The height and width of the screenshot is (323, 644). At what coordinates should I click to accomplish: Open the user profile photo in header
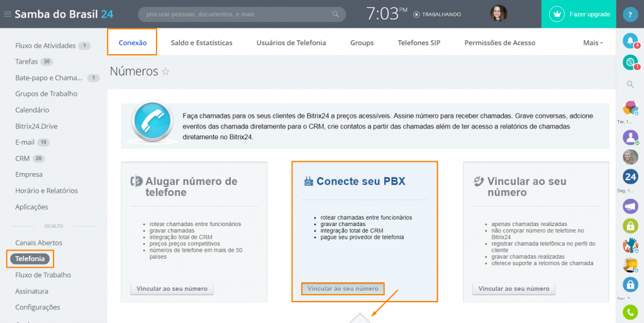(x=499, y=14)
